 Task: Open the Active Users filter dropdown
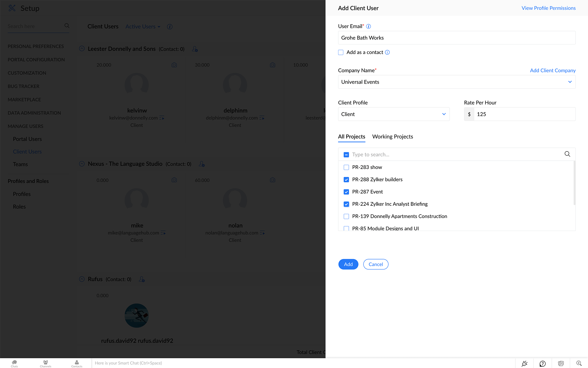[143, 27]
